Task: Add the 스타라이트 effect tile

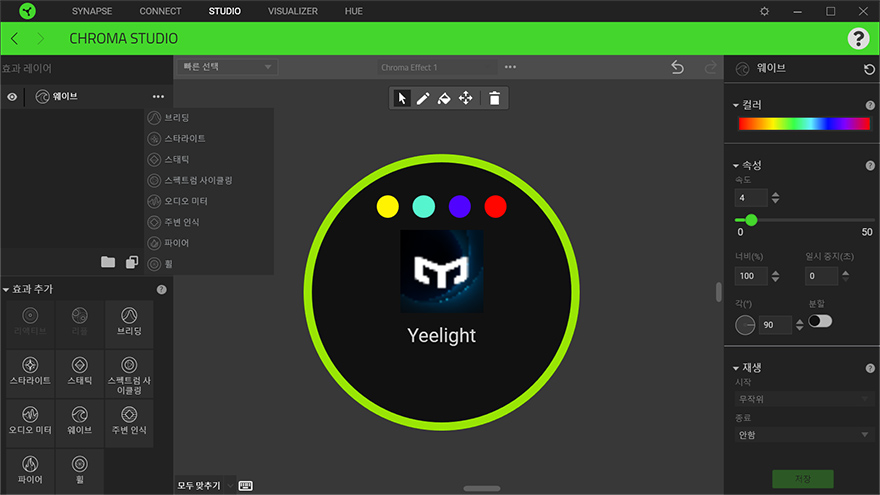Action: [30, 373]
